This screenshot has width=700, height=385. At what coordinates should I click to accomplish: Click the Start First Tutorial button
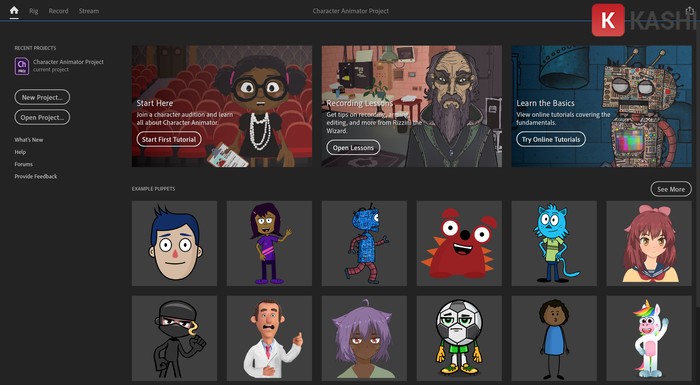click(x=169, y=139)
